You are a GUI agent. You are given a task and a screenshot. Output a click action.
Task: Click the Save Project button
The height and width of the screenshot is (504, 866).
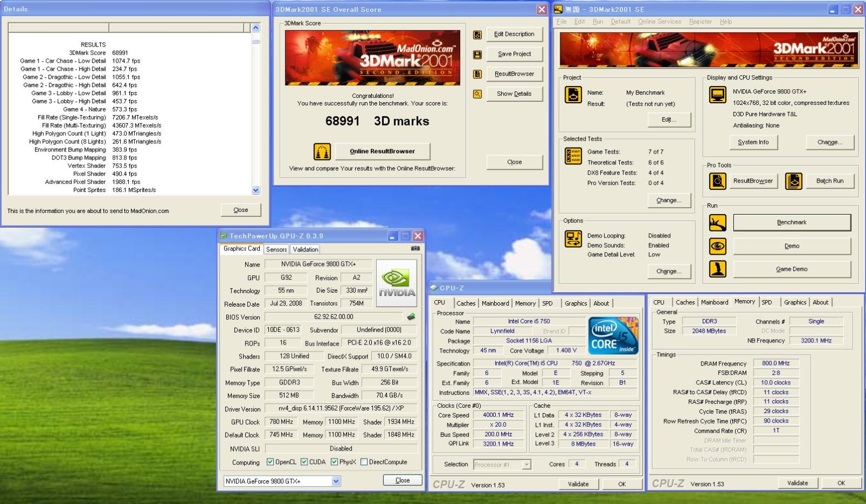(x=514, y=54)
